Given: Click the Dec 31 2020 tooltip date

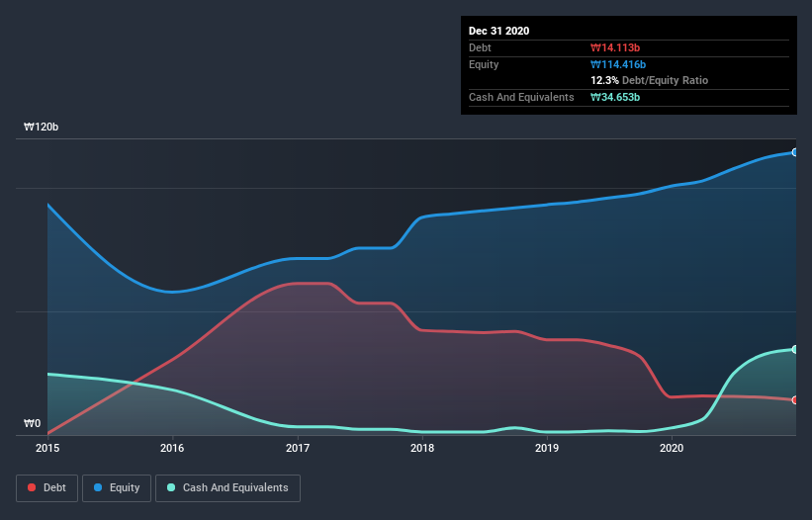Looking at the screenshot, I should point(498,31).
